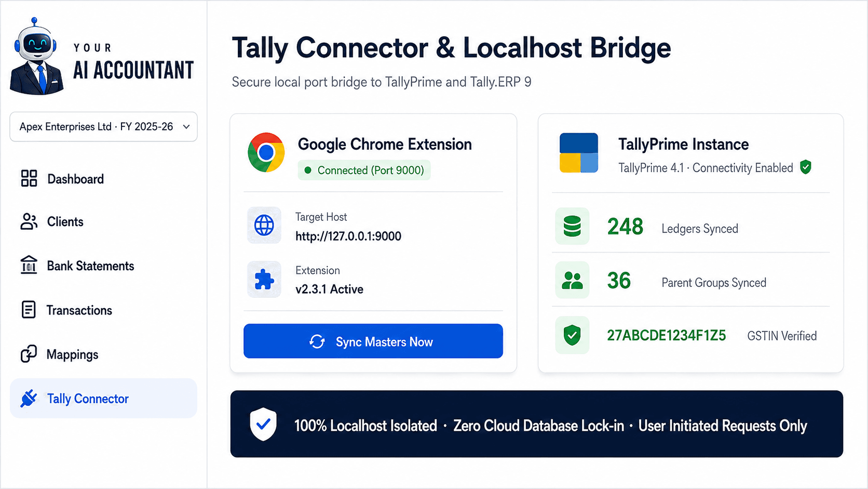Click the Sync Masters Now button
Screen dimensions: 868x489
pos(373,341)
